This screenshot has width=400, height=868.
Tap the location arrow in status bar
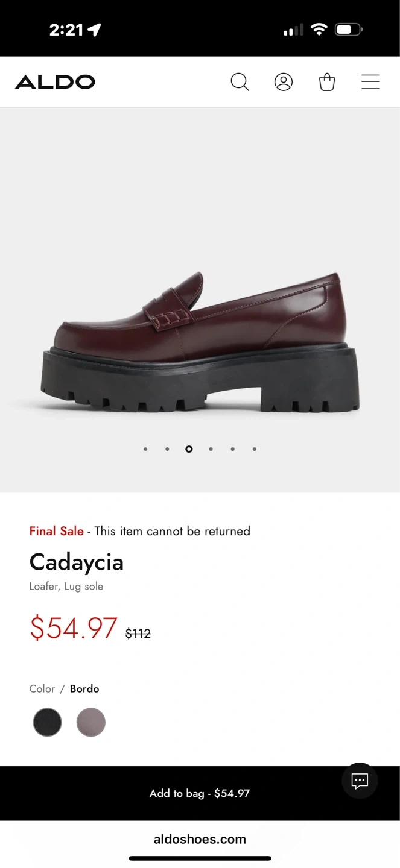coord(94,30)
